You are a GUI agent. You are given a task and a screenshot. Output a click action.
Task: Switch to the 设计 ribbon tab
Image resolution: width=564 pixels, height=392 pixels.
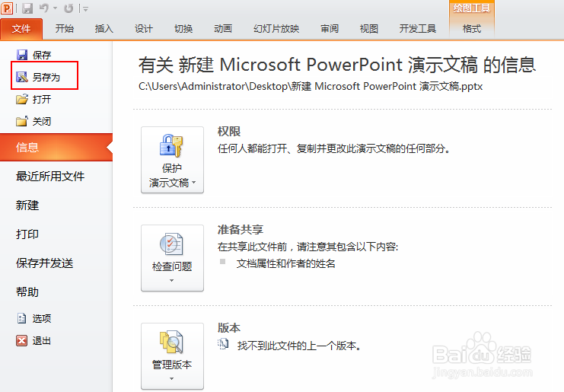(144, 29)
